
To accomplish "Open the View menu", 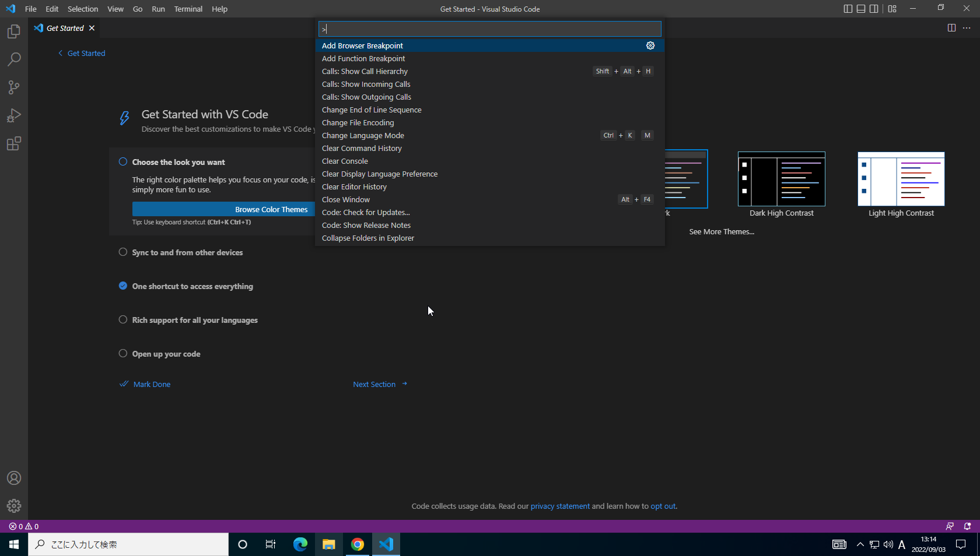I will 116,9.
